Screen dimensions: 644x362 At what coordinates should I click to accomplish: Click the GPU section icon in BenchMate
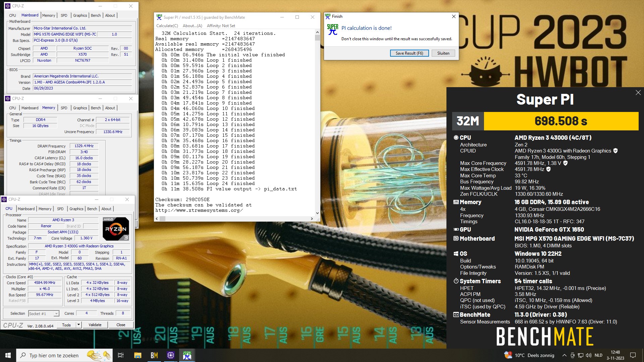456,230
